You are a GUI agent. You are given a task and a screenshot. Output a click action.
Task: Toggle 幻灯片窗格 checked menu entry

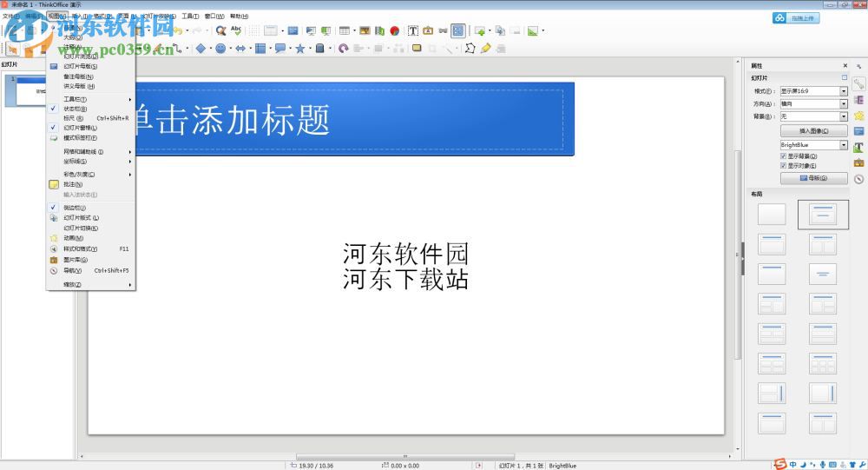(x=91, y=128)
